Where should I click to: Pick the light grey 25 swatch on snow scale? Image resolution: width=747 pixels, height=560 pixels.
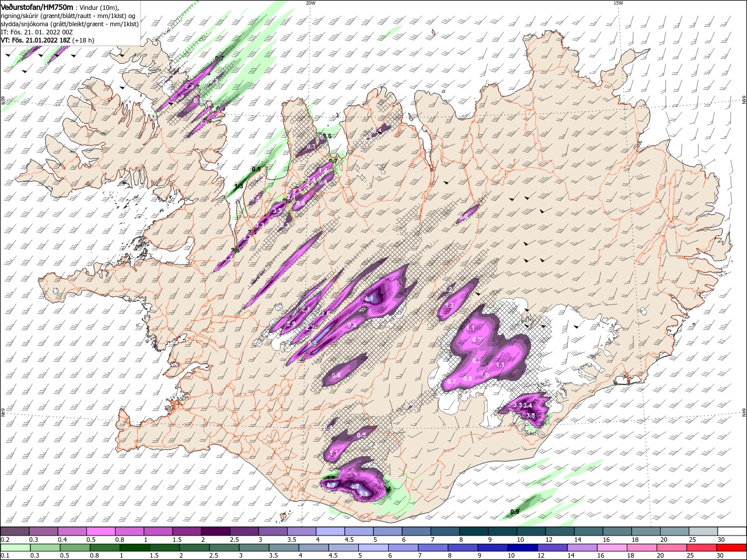click(x=703, y=531)
